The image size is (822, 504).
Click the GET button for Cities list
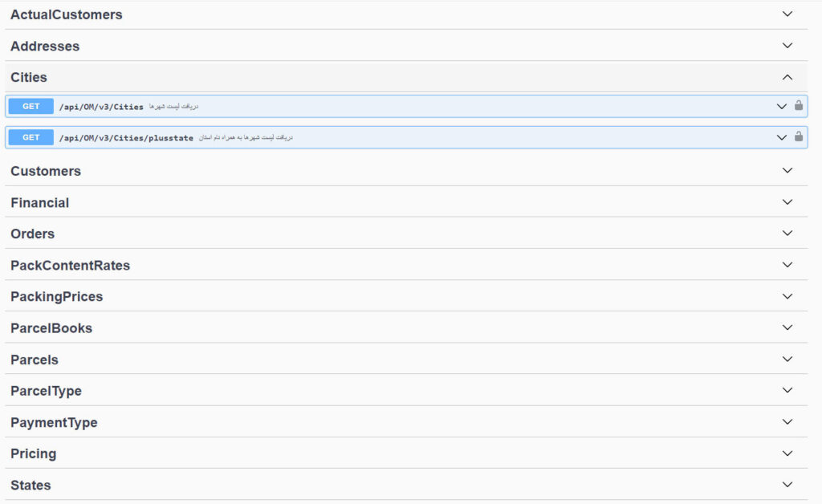tap(31, 106)
